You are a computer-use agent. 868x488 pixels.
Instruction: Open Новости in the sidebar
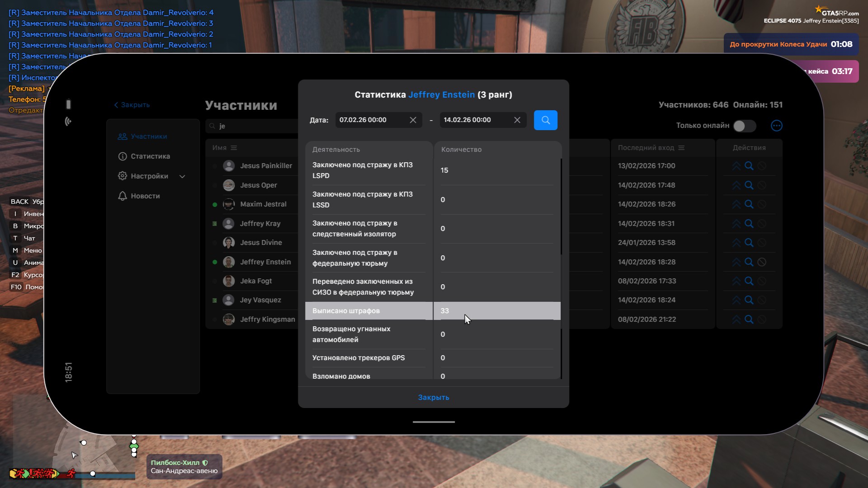[145, 196]
